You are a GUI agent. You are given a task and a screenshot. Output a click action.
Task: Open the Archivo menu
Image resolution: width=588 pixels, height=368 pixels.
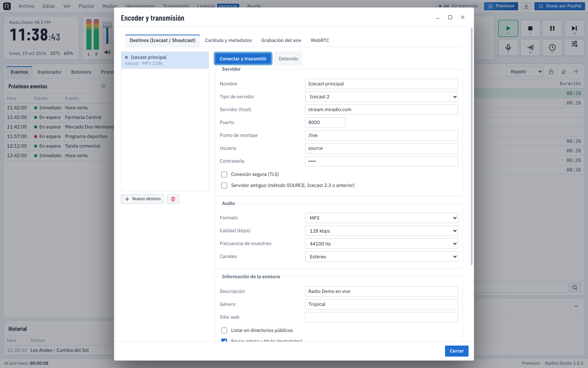pyautogui.click(x=26, y=6)
